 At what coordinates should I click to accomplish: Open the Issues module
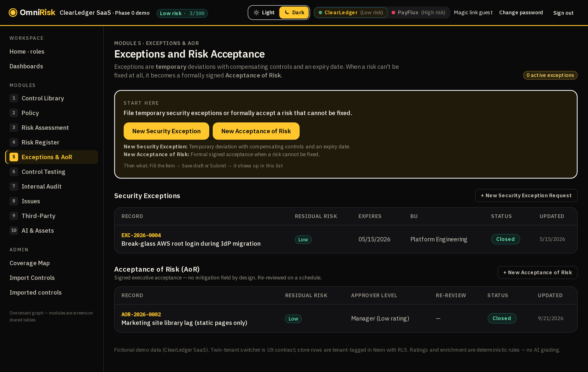[52, 201]
